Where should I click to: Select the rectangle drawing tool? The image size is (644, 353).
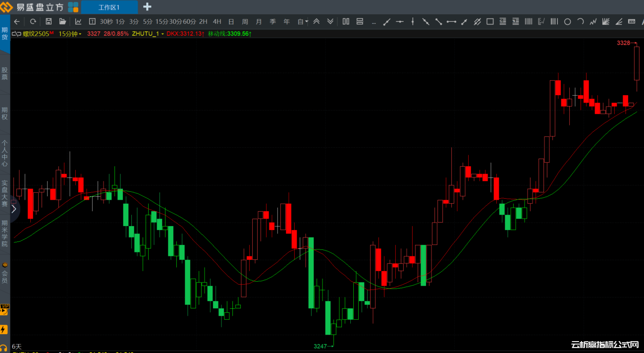[x=490, y=21]
